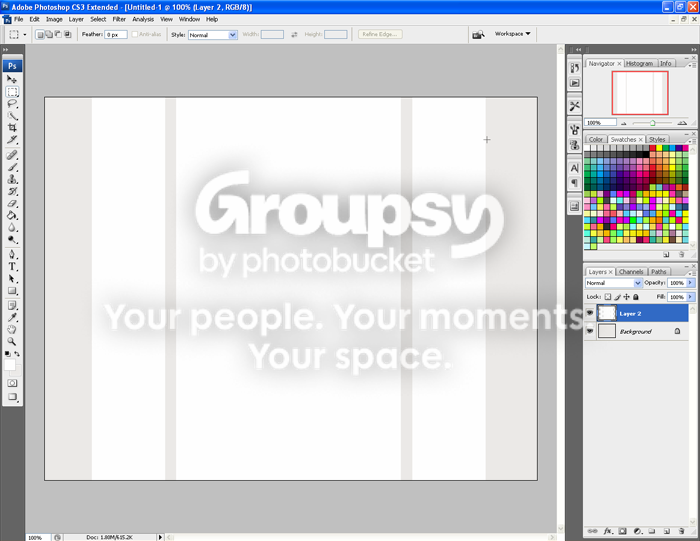
Task: Open the layer blending mode dropdown
Action: (x=613, y=283)
